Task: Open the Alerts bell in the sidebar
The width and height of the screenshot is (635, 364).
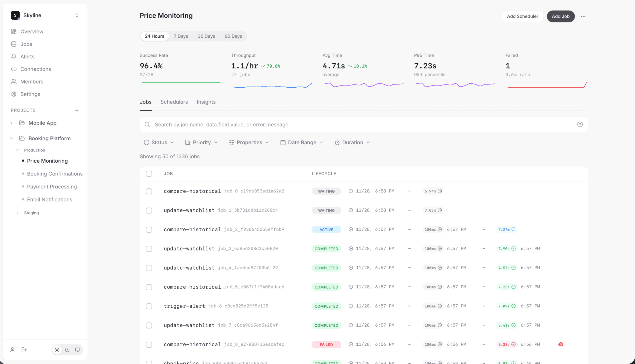Action: [14, 57]
